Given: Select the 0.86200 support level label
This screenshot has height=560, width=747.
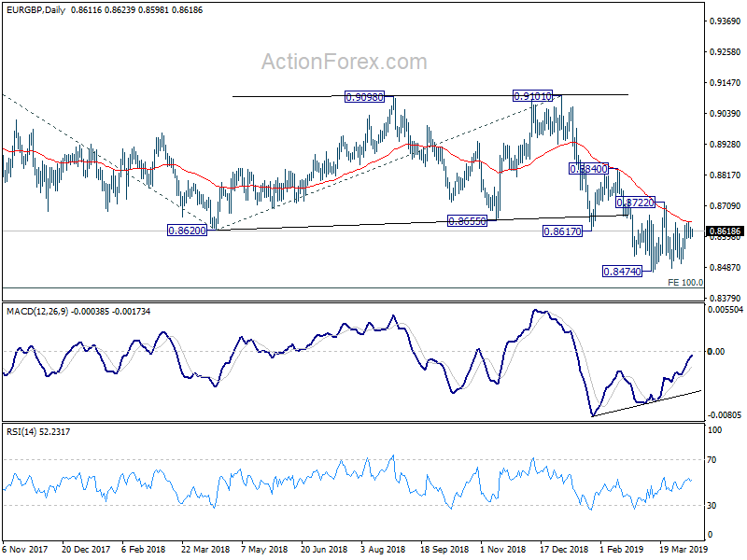Looking at the screenshot, I should click(x=188, y=231).
